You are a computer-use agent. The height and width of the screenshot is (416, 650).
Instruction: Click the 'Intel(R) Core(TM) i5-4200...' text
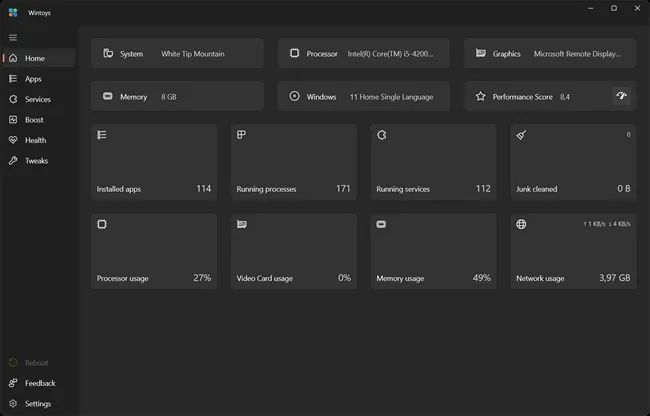click(390, 54)
